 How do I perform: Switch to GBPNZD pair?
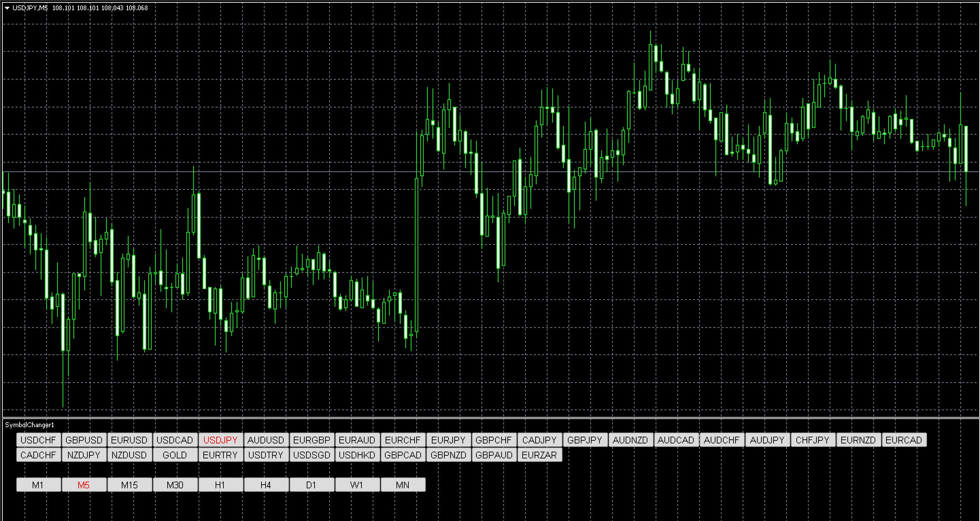448,455
